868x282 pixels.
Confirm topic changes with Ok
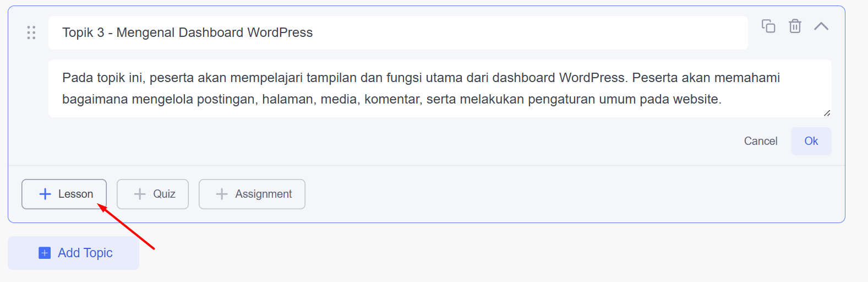pos(811,141)
